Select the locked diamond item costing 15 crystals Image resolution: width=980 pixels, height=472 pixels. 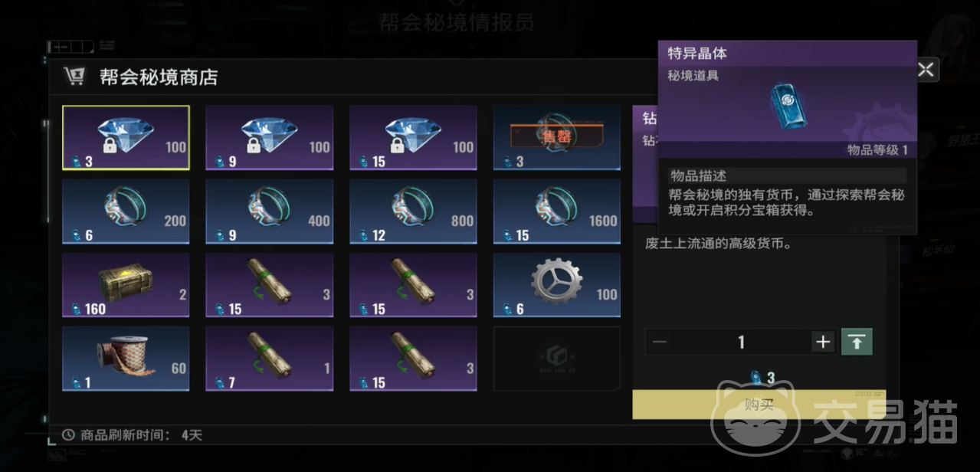pos(414,138)
